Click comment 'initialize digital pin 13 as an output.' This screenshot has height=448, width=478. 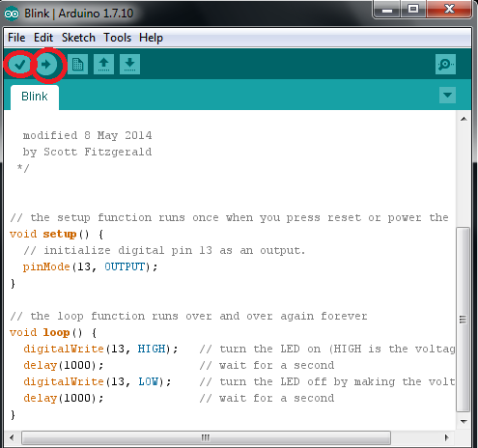tap(174, 251)
